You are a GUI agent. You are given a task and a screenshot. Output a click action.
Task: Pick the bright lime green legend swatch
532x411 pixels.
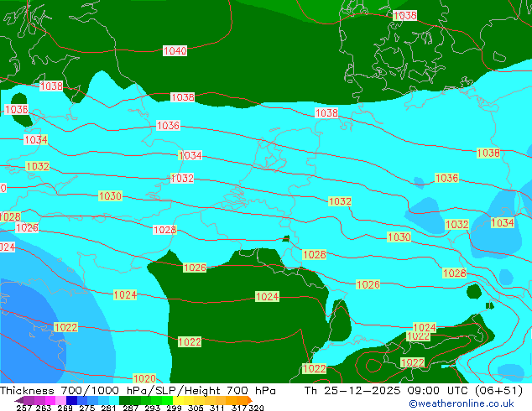pyautogui.click(x=167, y=400)
